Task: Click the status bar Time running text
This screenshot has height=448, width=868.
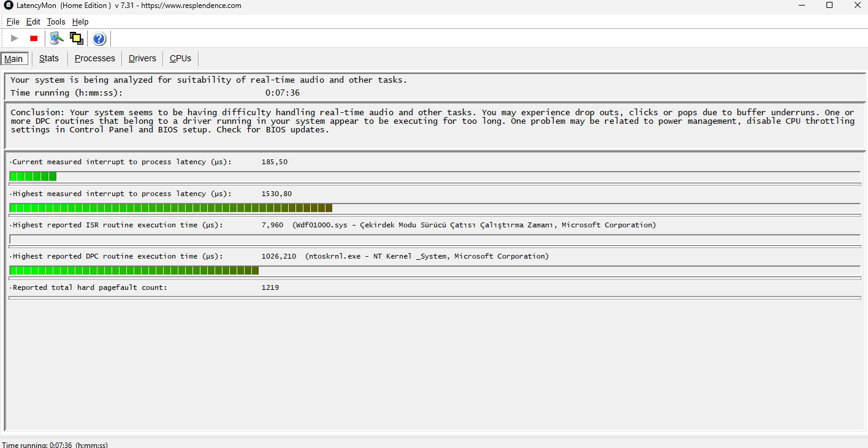Action: (x=55, y=444)
